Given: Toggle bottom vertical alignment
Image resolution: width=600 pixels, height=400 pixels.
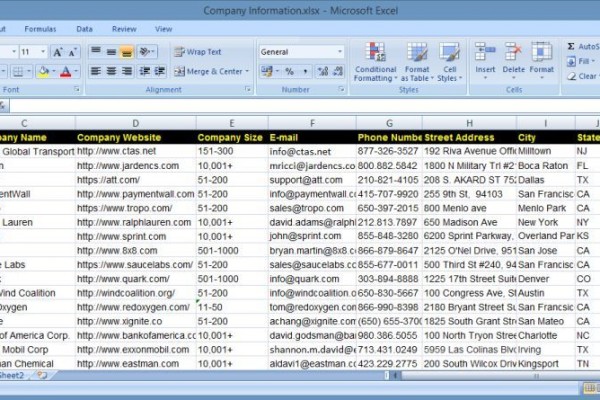Looking at the screenshot, I should pyautogui.click(x=127, y=51).
